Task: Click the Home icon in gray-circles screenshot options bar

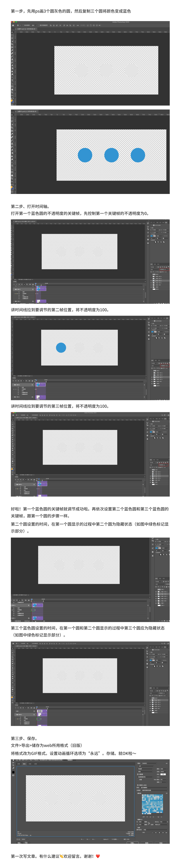Action: [13, 25]
